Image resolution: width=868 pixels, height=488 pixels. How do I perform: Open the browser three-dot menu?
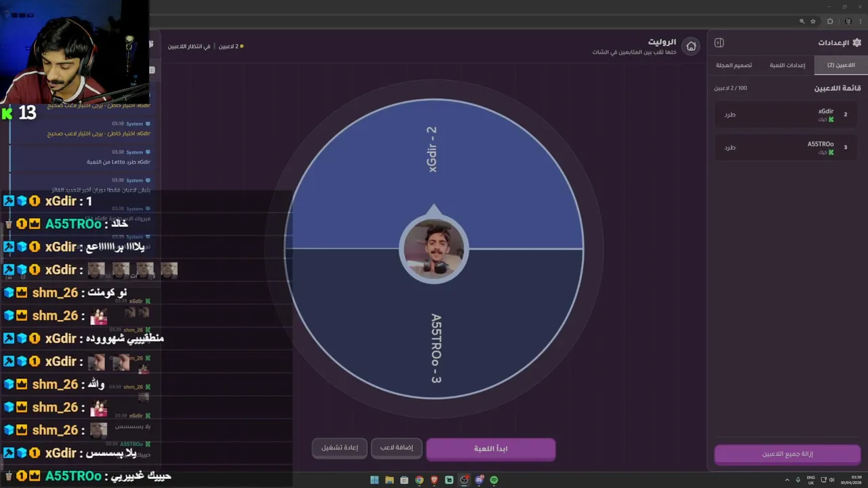pos(861,22)
